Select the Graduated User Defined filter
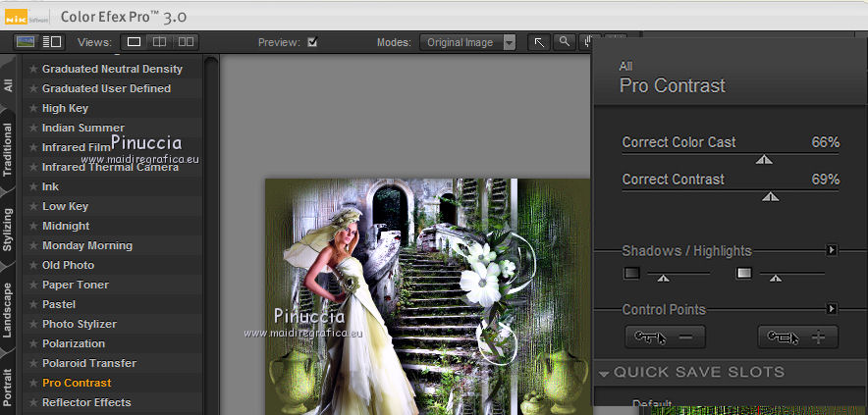 (x=112, y=88)
